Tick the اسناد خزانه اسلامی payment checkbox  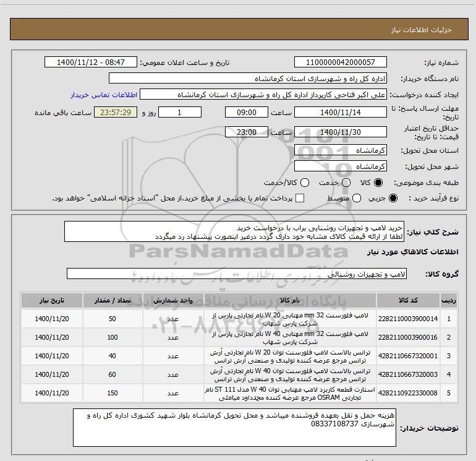pyautogui.click(x=300, y=198)
